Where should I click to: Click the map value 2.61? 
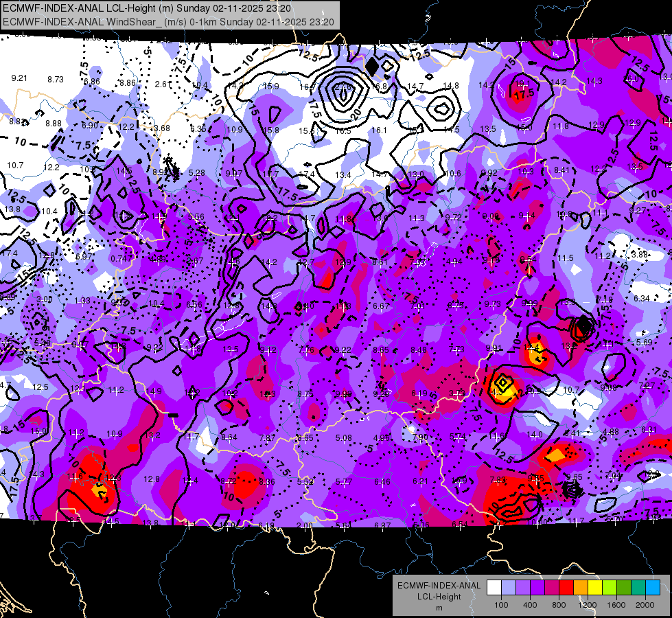tap(163, 84)
